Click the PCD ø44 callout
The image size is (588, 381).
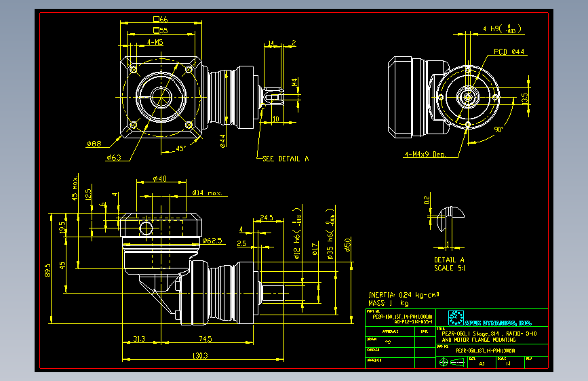[x=509, y=52]
